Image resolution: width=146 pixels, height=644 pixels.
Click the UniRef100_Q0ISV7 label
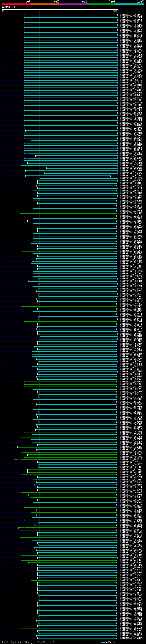coord(131,156)
